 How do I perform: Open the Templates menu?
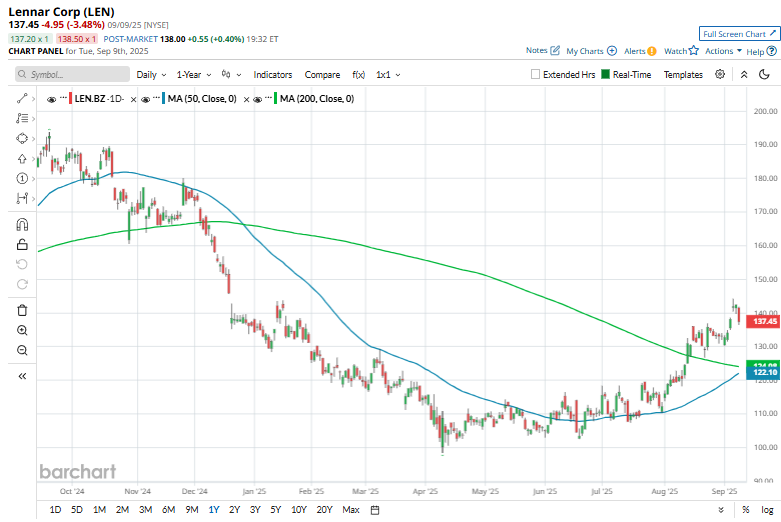tap(683, 75)
